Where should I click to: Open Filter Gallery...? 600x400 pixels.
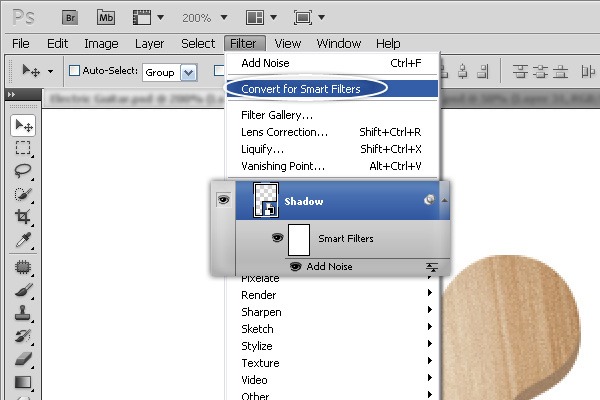click(x=333, y=115)
